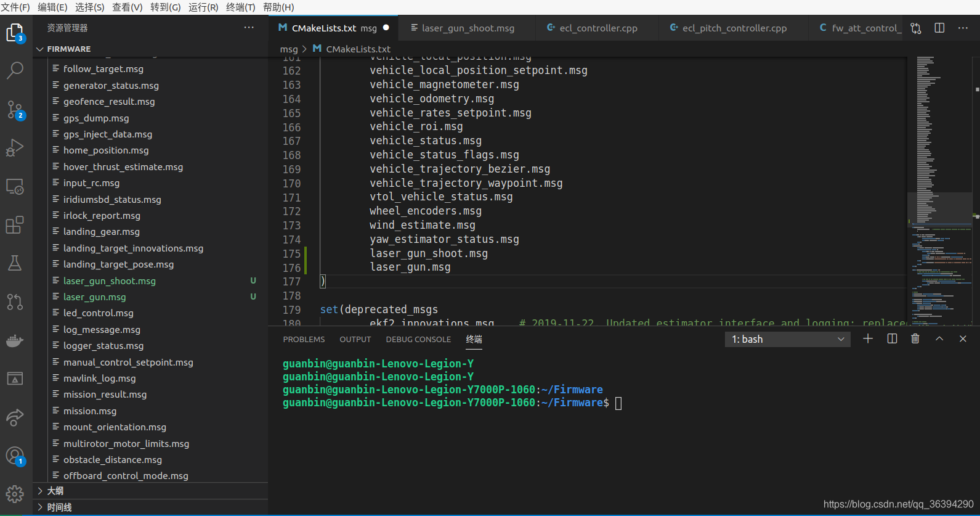The height and width of the screenshot is (516, 980).
Task: Open editor more actions ellipsis
Action: click(963, 28)
